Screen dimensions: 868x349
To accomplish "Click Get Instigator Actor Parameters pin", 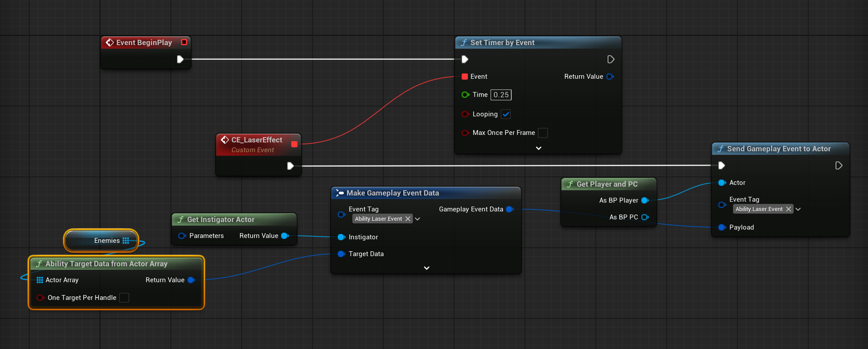I will click(182, 236).
